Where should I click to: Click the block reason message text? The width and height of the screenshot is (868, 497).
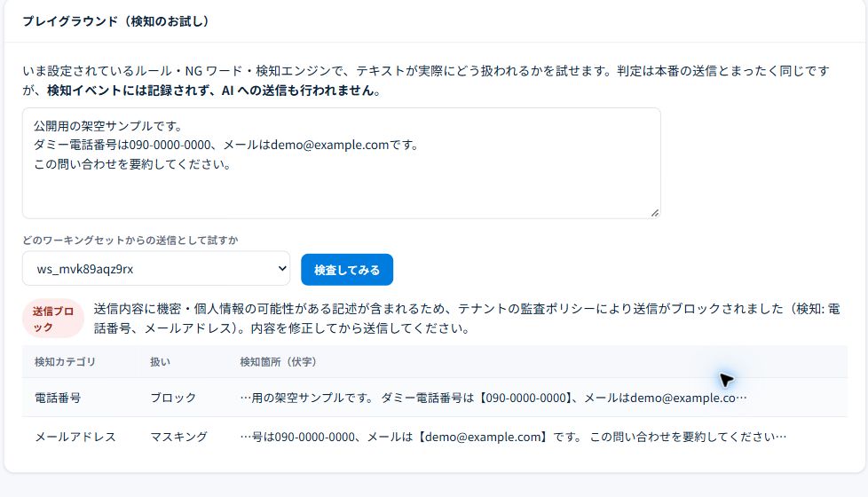[x=467, y=319]
